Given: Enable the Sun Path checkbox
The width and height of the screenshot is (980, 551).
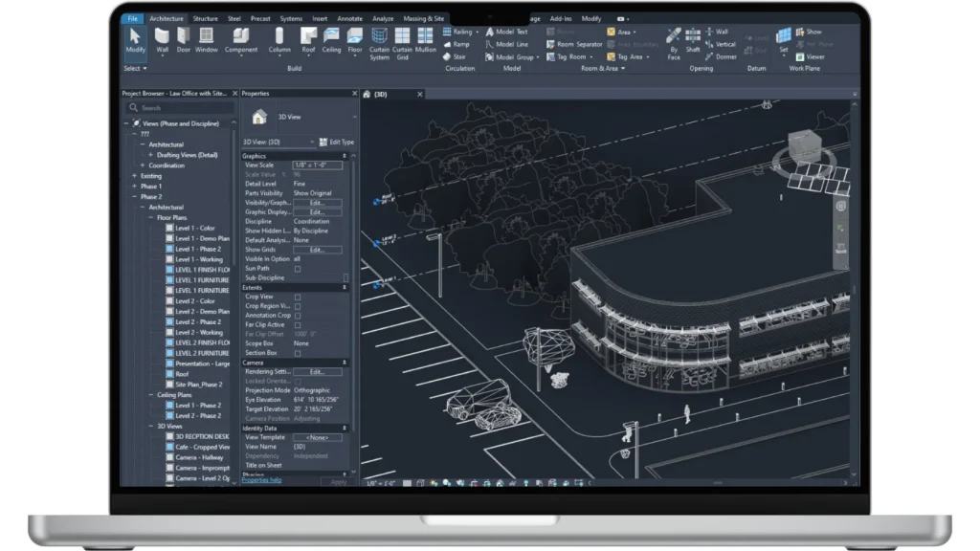Looking at the screenshot, I should [298, 269].
